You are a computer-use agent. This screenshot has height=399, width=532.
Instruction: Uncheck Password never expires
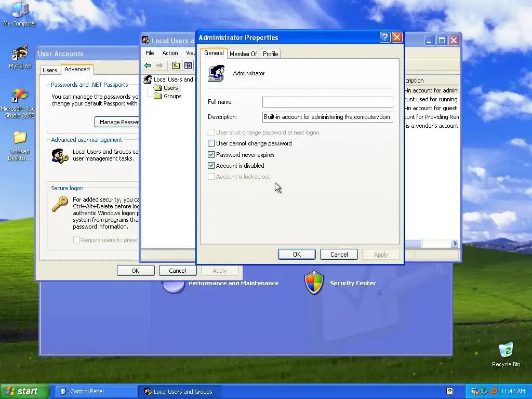(211, 155)
